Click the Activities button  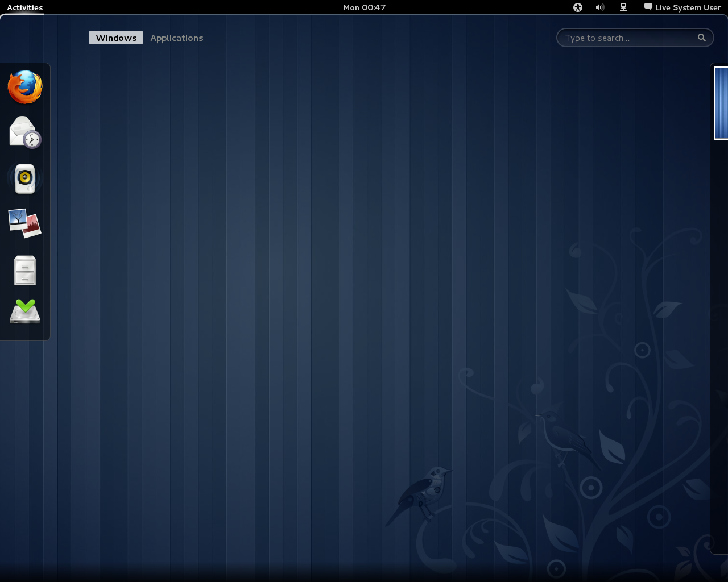[x=25, y=7]
